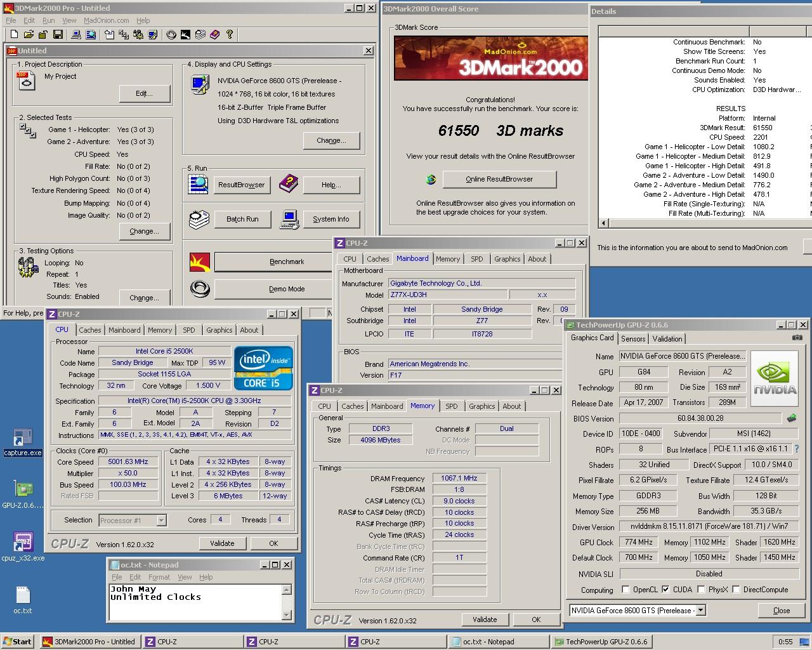Click the Benchmark toolbar icon with black background
The height and width of the screenshot is (650, 812).
pos(185,34)
